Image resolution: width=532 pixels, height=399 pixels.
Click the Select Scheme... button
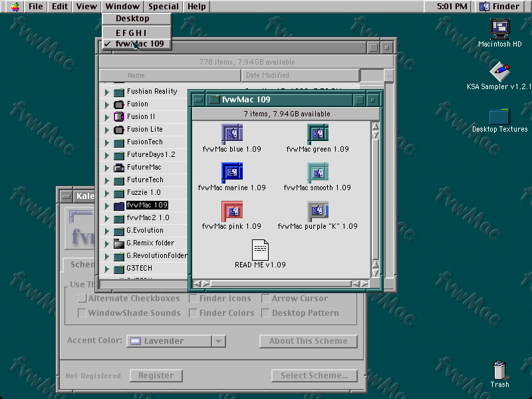tap(314, 376)
